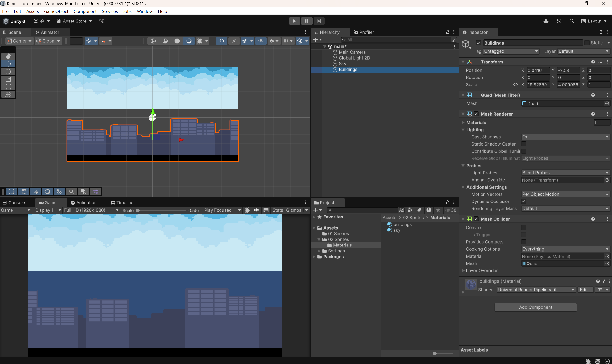
Task: Click the material Edit... button
Action: pos(585,290)
